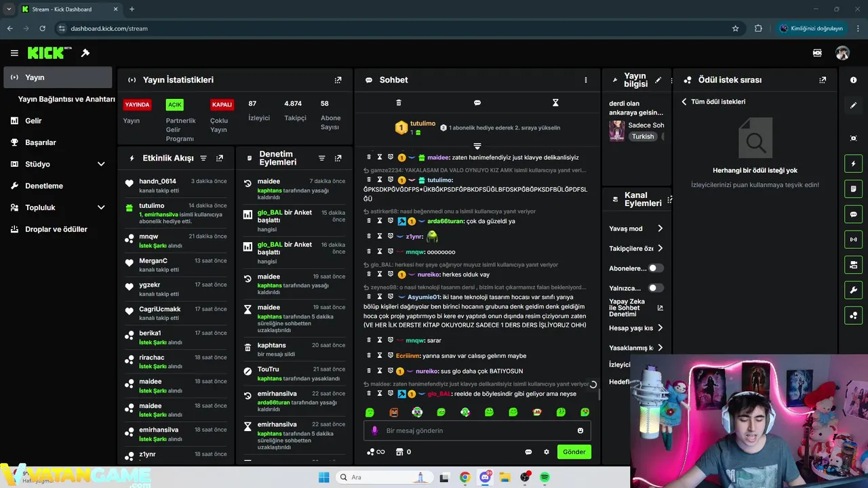
Task: Click the Kimliğinizi doğrulayın button
Action: [812, 28]
